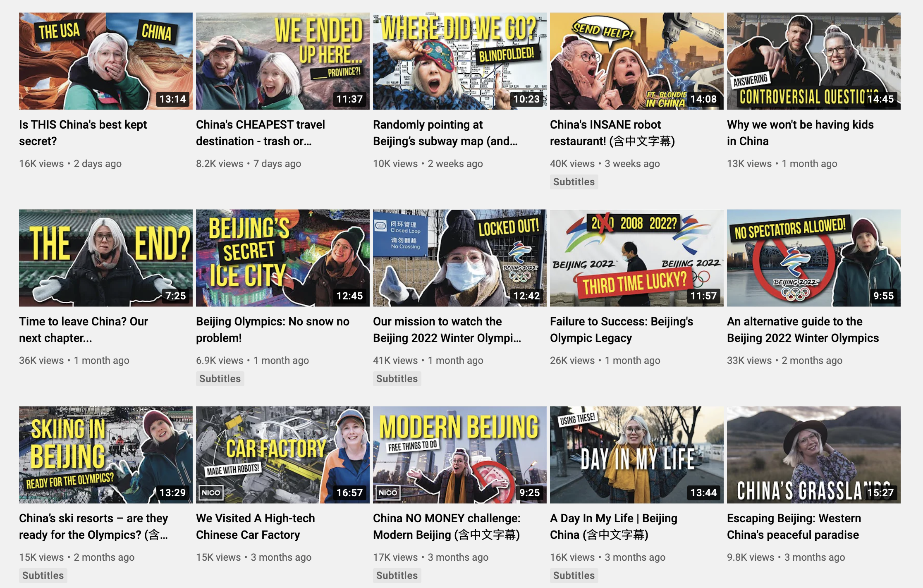Image resolution: width=923 pixels, height=588 pixels.
Task: Click Subtitles badge under ski resorts video
Action: 43,576
